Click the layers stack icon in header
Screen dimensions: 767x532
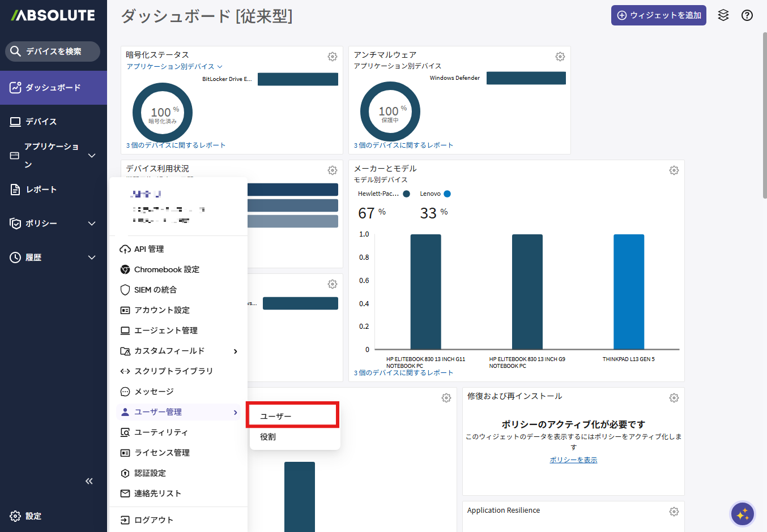click(723, 15)
